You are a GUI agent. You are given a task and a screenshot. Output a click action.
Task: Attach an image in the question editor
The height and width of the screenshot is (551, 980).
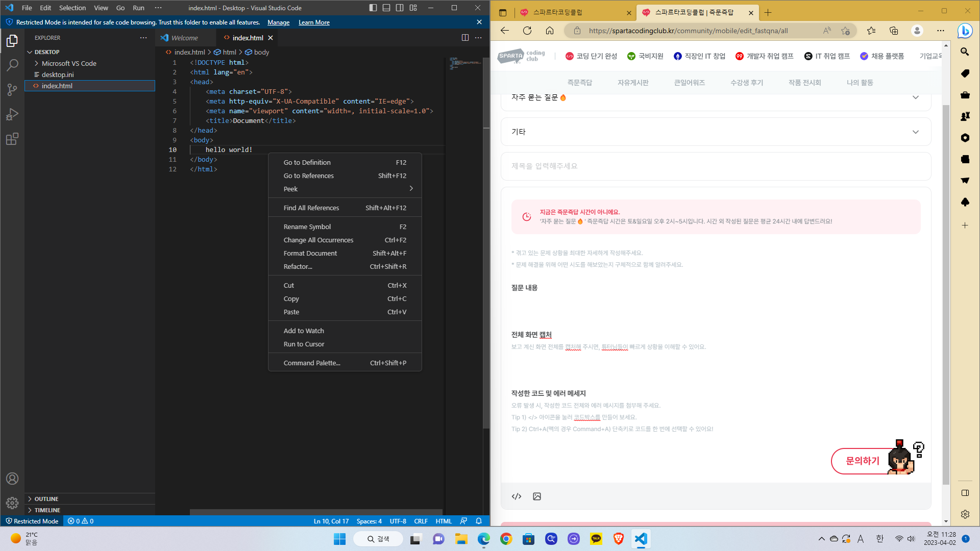tap(537, 496)
